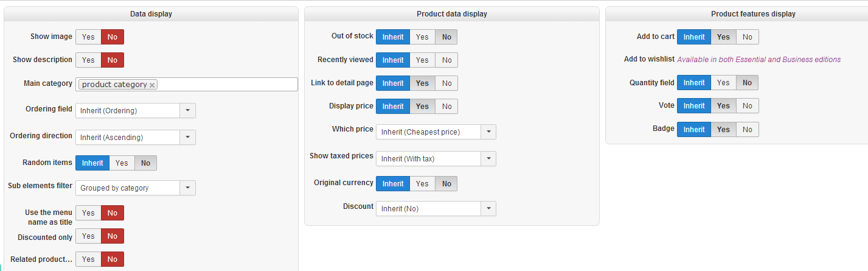
Task: Open the Discount dropdown
Action: [488, 208]
